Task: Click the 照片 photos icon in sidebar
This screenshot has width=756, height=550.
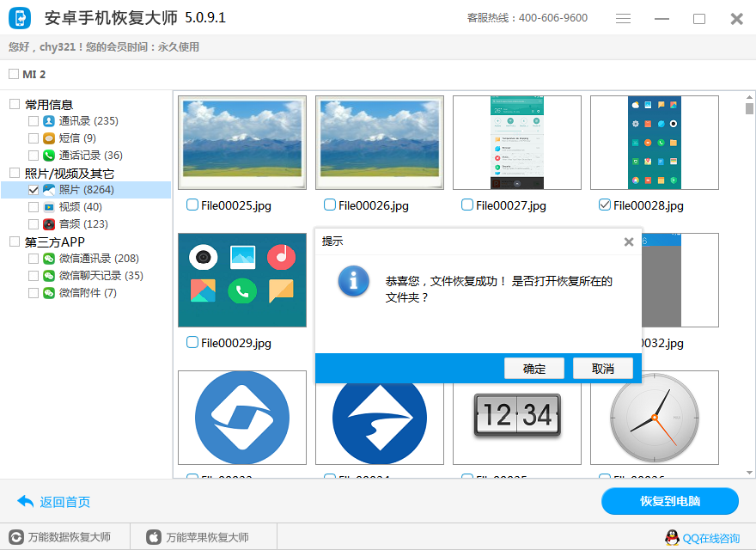Action: pyautogui.click(x=49, y=189)
